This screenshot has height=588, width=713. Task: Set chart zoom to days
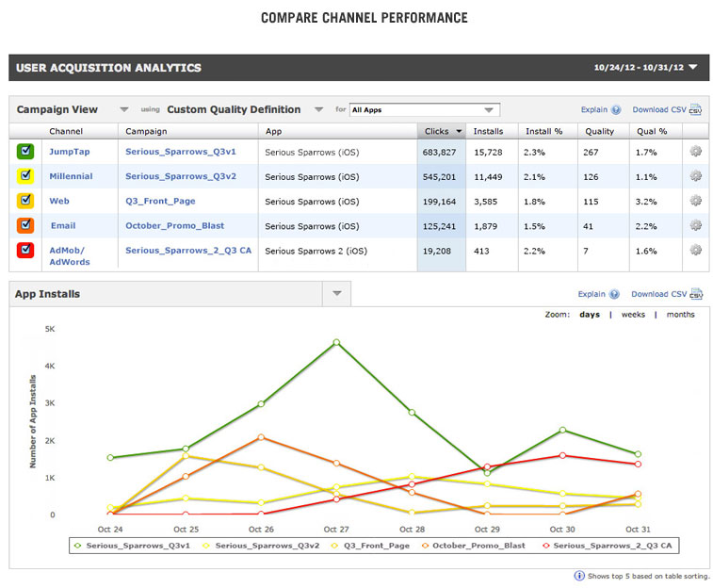pos(590,314)
